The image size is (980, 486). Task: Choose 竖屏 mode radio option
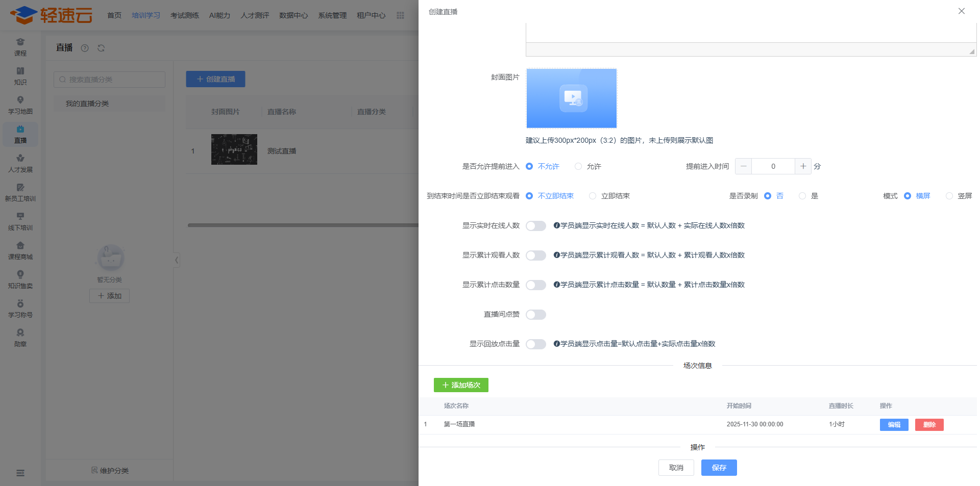coord(949,196)
